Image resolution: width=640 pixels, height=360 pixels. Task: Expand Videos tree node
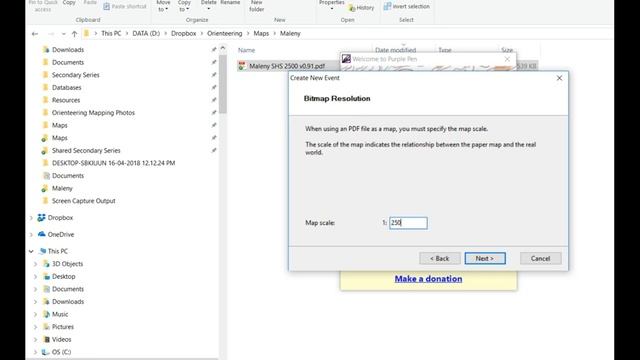click(36, 340)
